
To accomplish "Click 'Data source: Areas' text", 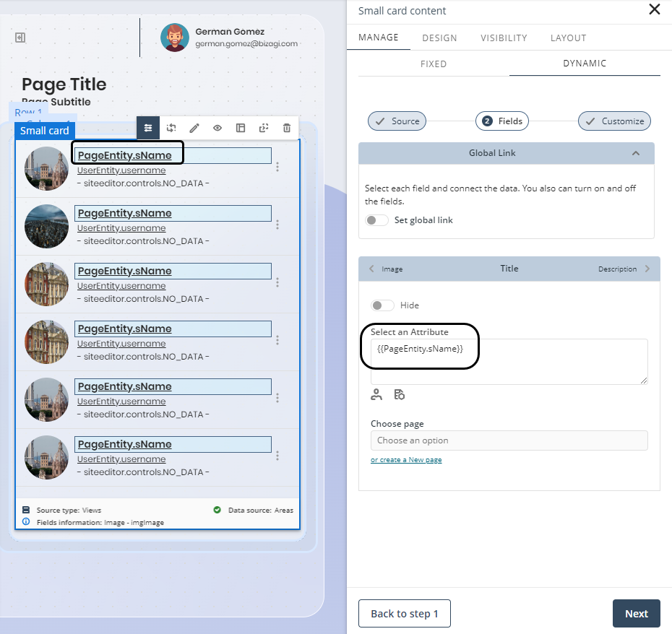I will (x=261, y=511).
